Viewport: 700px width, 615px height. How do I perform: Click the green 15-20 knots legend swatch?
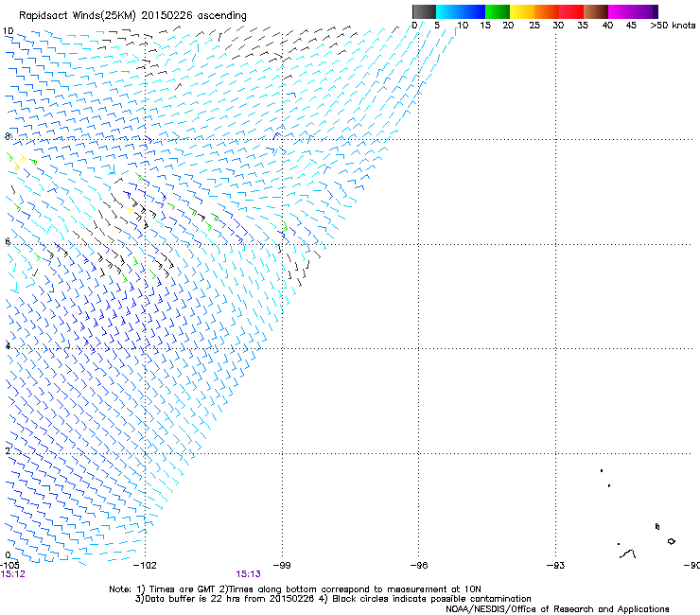(x=498, y=11)
